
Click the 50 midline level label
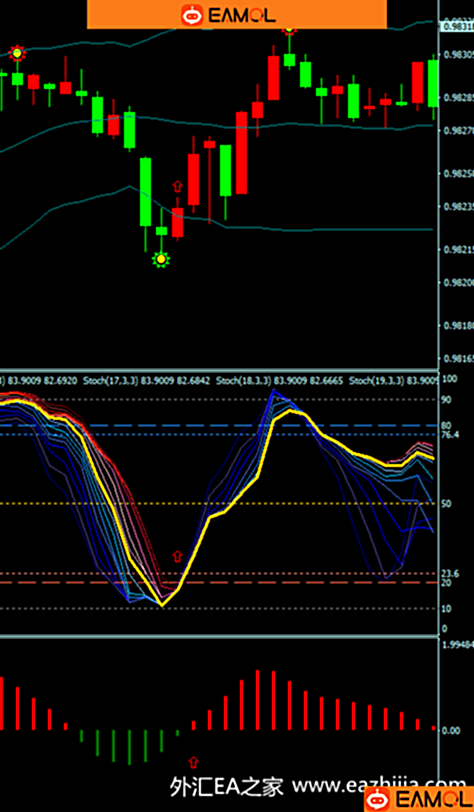[x=447, y=504]
